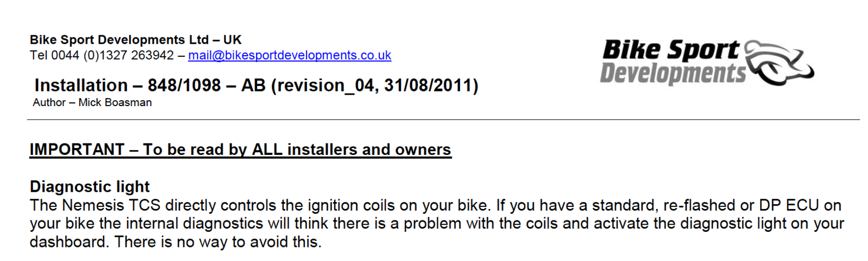Click the "Bike Sport" logo wordmark
This screenshot has width=868, height=261.
point(671,50)
